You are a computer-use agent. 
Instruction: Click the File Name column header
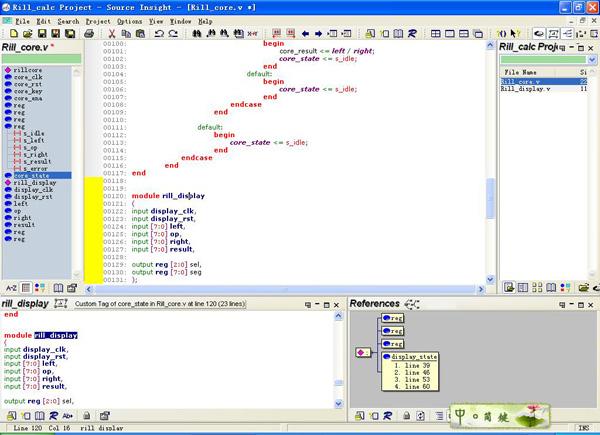(x=520, y=72)
